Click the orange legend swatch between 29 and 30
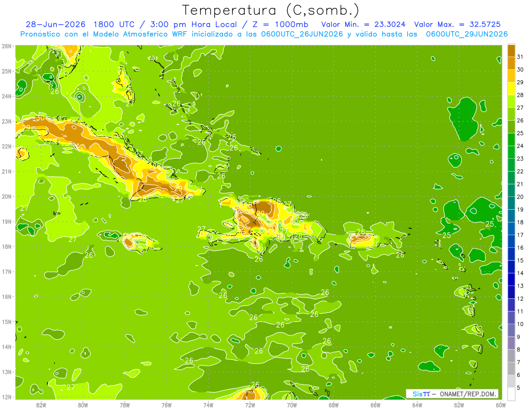The height and width of the screenshot is (411, 532). point(512,76)
